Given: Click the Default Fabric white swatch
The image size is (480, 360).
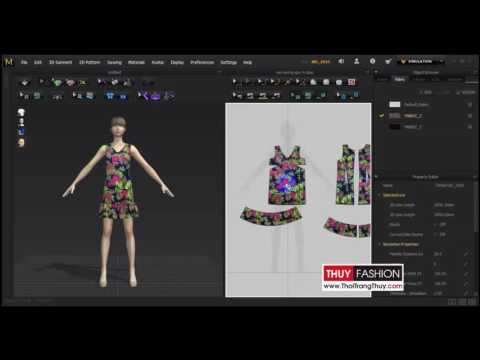Looking at the screenshot, I should pyautogui.click(x=395, y=105).
